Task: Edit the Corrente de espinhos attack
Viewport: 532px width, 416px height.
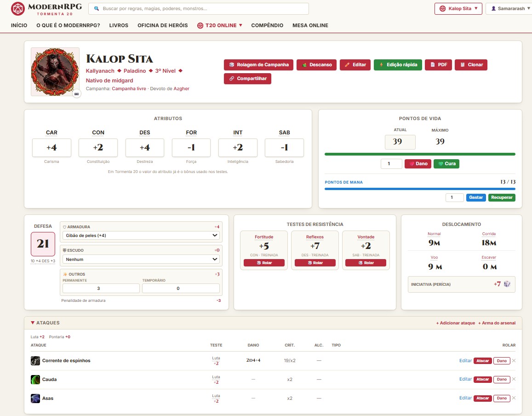Action: click(465, 361)
